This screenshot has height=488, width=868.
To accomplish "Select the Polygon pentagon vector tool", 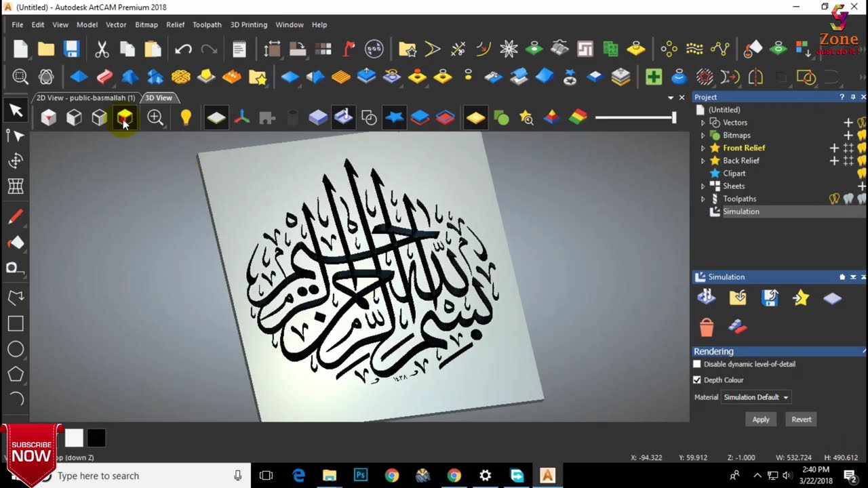I will (x=15, y=374).
